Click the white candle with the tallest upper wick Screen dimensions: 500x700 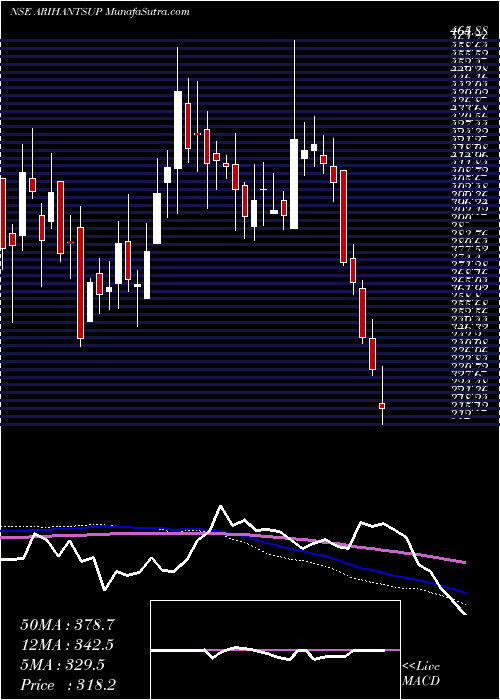(x=294, y=183)
